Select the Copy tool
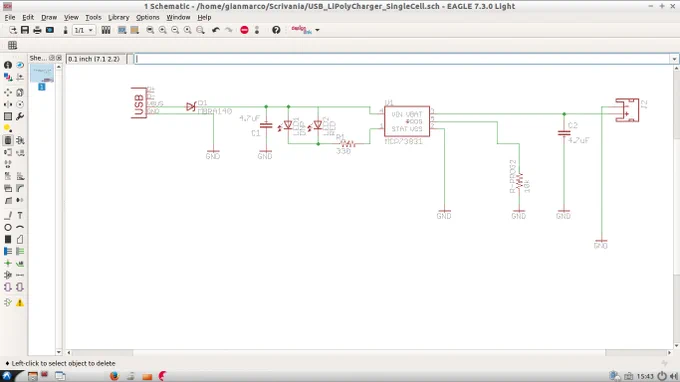Screen dimensions: 680x382 tap(20, 92)
